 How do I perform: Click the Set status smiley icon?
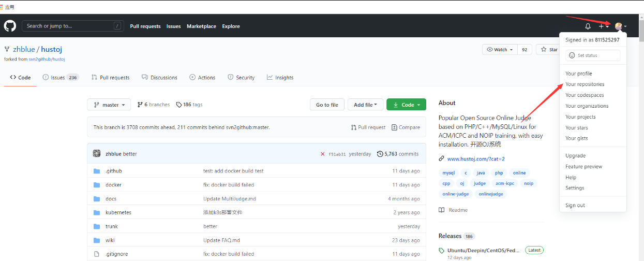(572, 55)
